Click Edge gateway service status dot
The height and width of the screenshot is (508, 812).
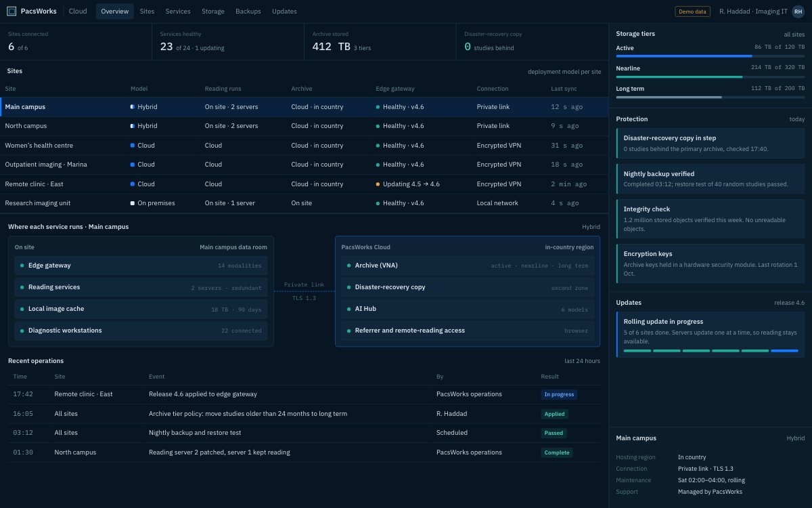(22, 266)
